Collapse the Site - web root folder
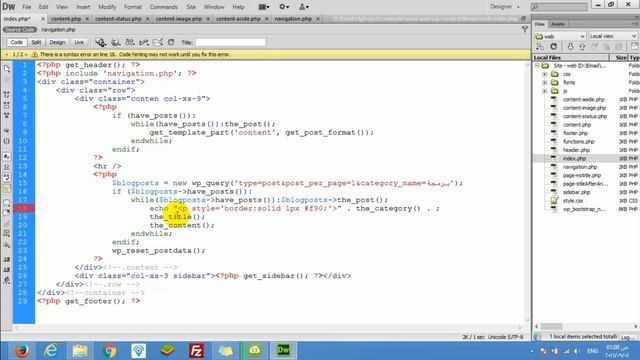The image size is (640, 360). 537,66
